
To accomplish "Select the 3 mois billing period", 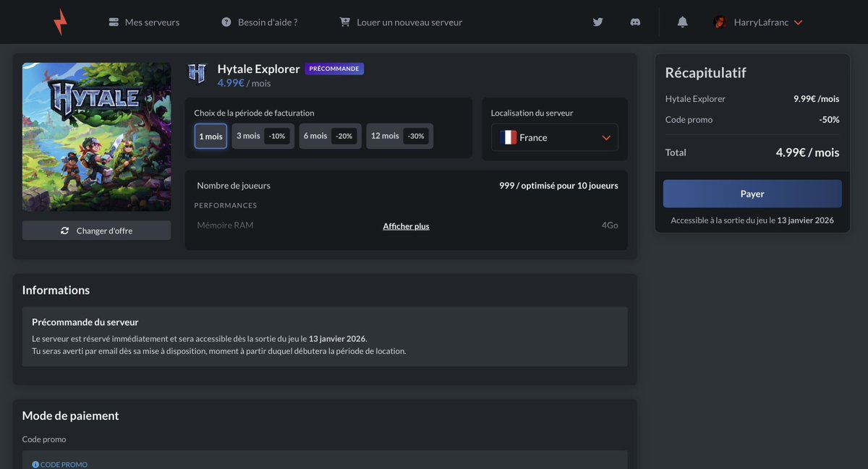I will coord(263,136).
